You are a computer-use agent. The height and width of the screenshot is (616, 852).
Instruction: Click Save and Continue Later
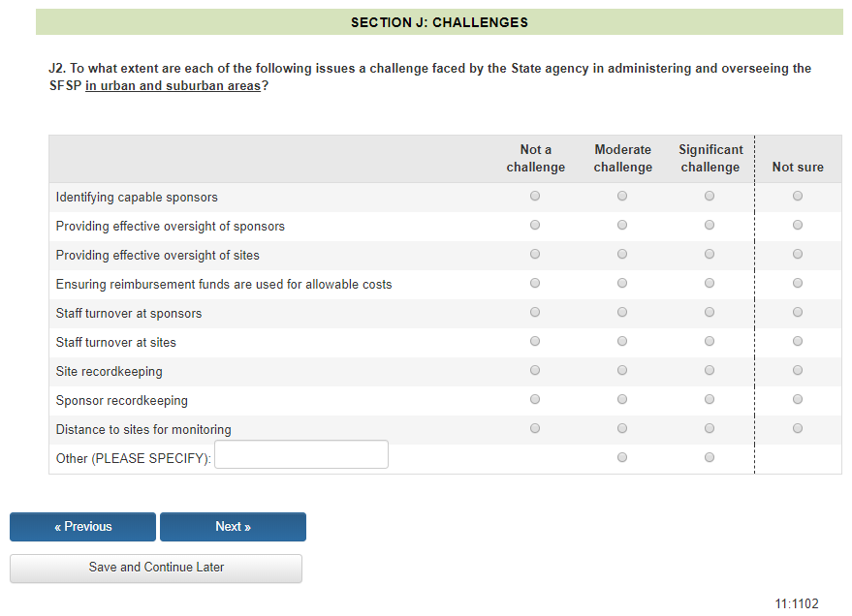[x=156, y=568]
